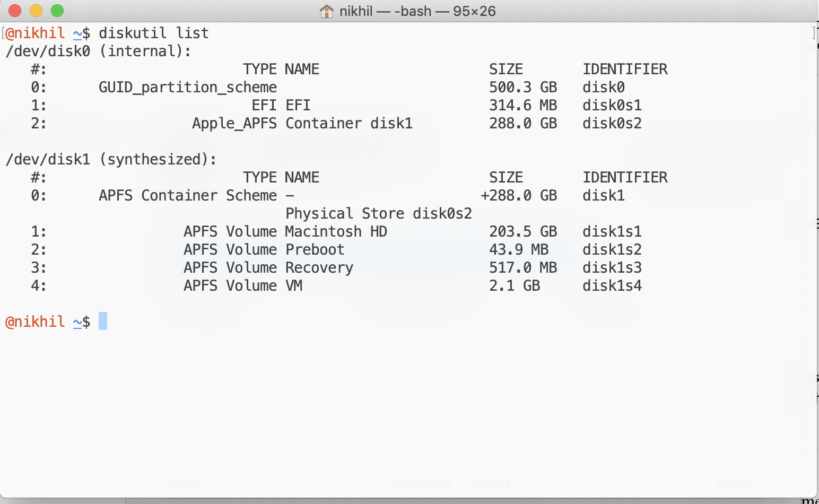This screenshot has width=819, height=504.
Task: Click the 'disk1s3' identifier
Action: tap(612, 267)
